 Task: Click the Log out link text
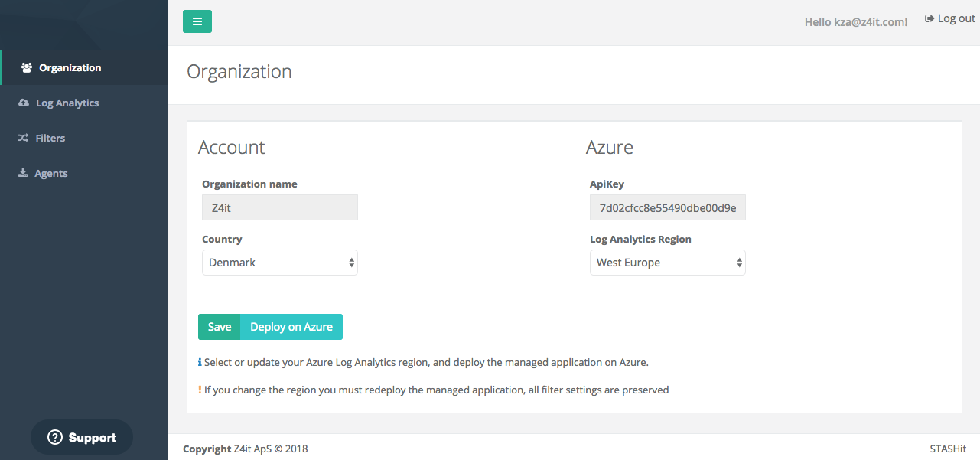click(x=956, y=18)
